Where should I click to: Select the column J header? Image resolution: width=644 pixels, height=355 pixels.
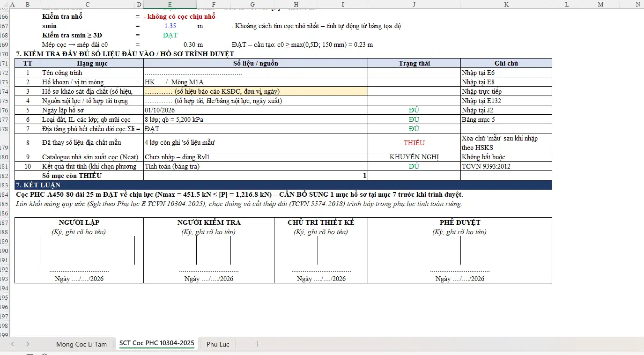tap(414, 4)
